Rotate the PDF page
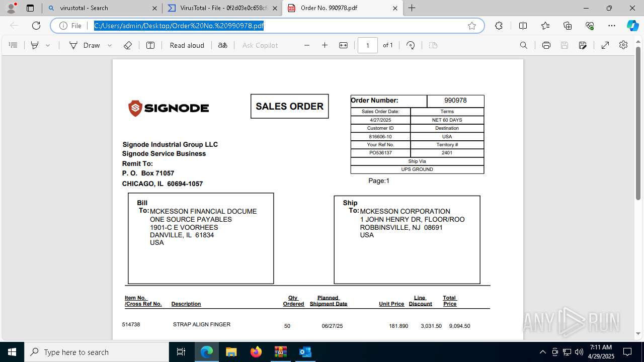The height and width of the screenshot is (362, 644). tap(411, 45)
